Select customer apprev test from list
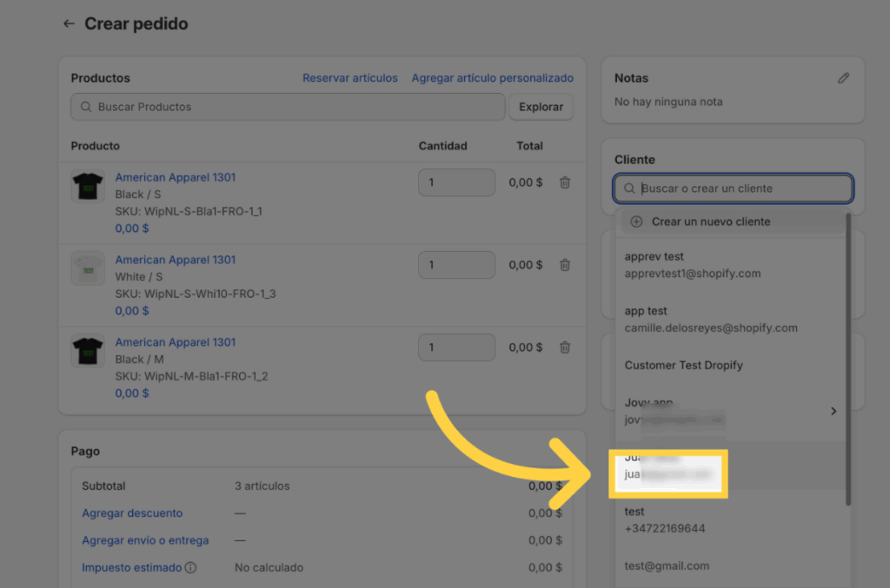The image size is (890, 588). 692,265
